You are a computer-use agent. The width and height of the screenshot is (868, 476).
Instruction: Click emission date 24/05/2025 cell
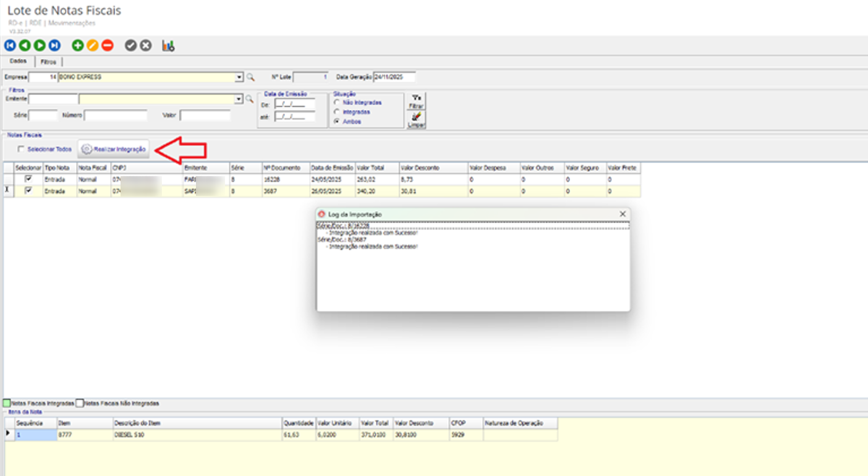tap(332, 179)
